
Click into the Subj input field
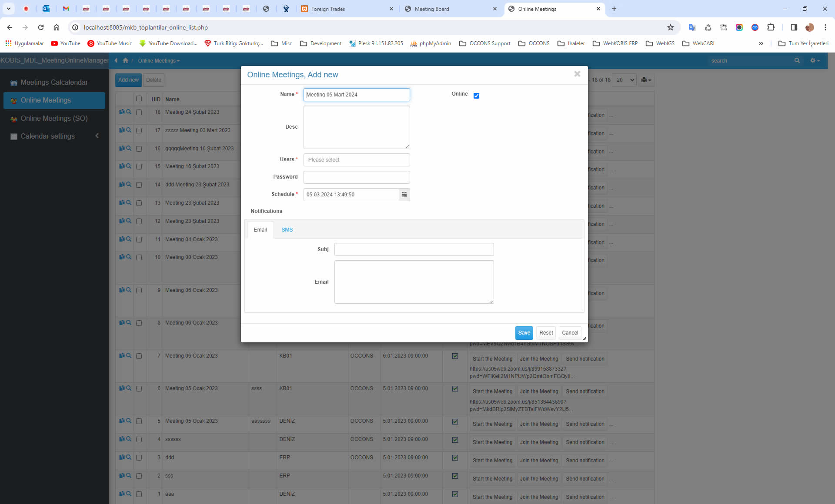tap(414, 249)
